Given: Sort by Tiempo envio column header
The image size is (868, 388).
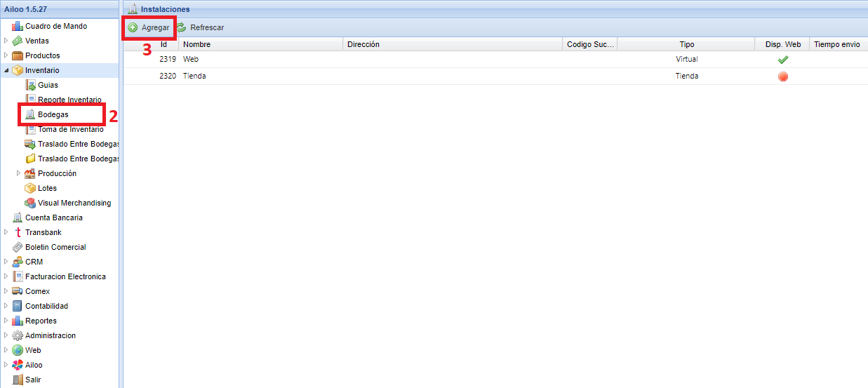Looking at the screenshot, I should tap(839, 44).
